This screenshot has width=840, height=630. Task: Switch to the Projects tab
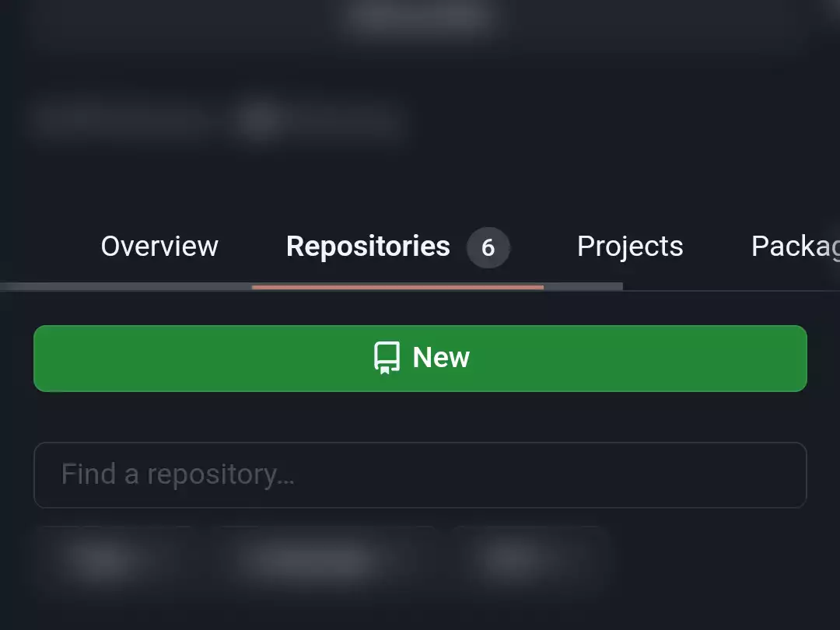[629, 246]
